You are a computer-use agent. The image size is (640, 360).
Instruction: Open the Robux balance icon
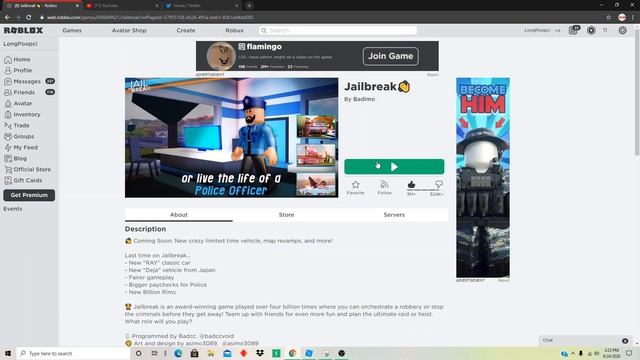pyautogui.click(x=591, y=30)
